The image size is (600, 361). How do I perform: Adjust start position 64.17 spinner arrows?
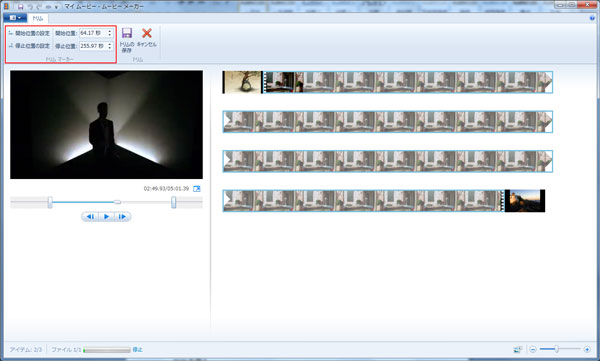point(109,33)
